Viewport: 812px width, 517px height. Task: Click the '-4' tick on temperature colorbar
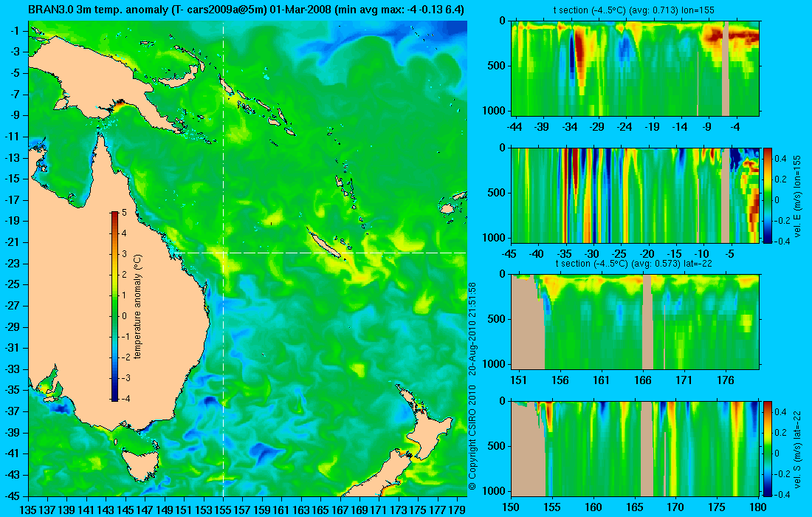pos(125,399)
